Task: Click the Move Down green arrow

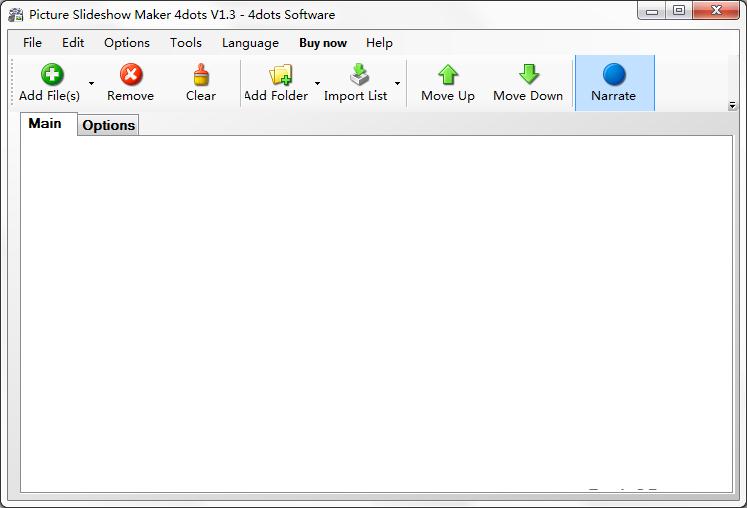Action: click(529, 74)
